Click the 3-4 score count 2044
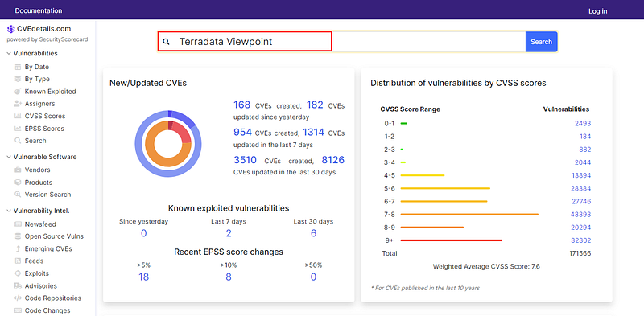This screenshot has width=644, height=316. [583, 162]
